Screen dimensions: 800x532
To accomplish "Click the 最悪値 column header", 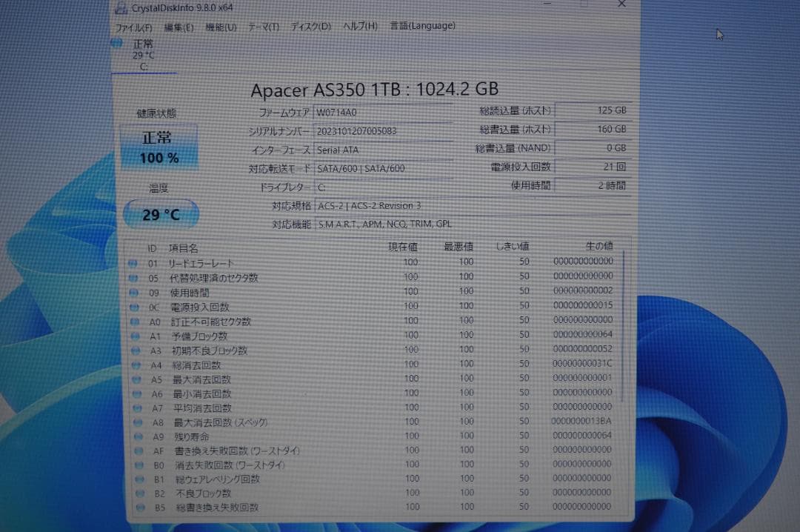I will 459,247.
